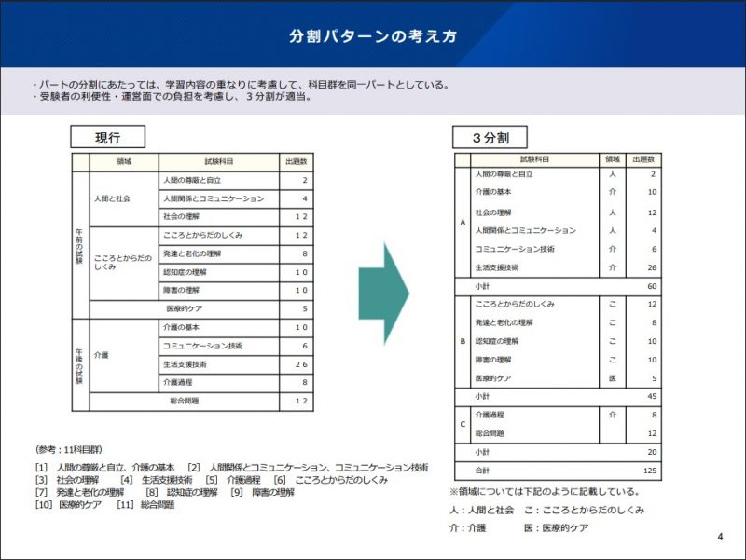Screen dimensions: 746x560
Task: Click the slide page number 4
Action: tap(720, 536)
